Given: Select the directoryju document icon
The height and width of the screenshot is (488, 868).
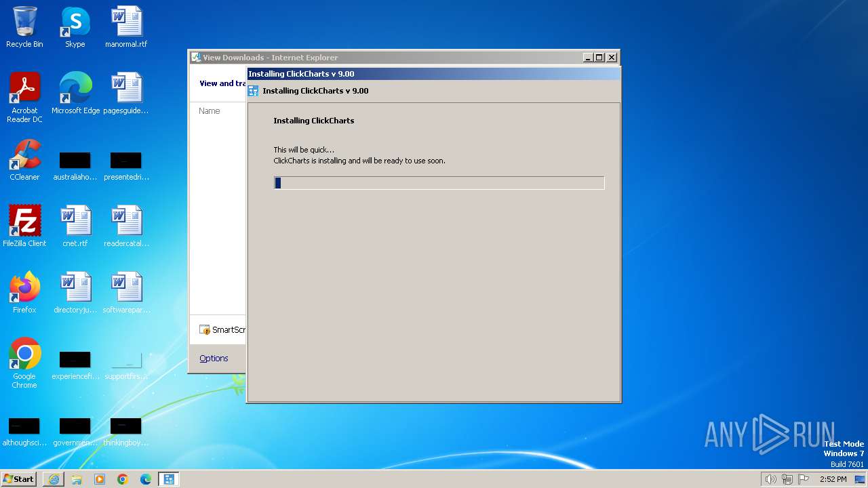Looking at the screenshot, I should point(75,293).
